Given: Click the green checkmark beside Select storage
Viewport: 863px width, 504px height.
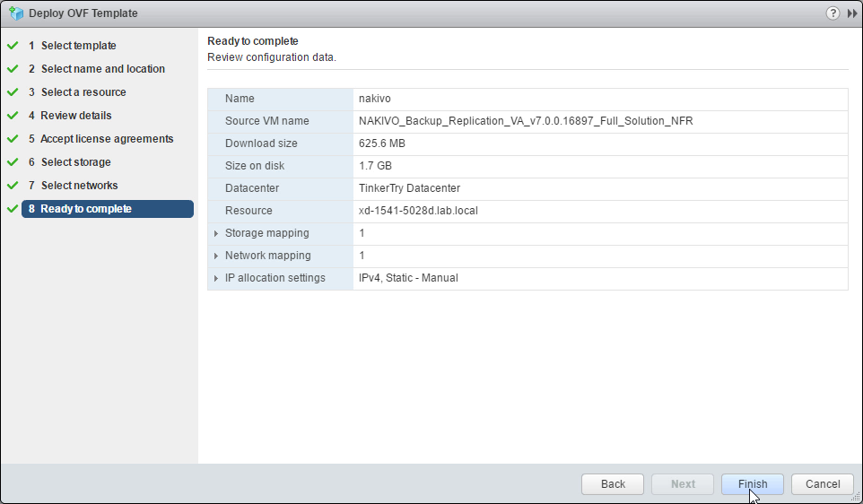Looking at the screenshot, I should (13, 162).
